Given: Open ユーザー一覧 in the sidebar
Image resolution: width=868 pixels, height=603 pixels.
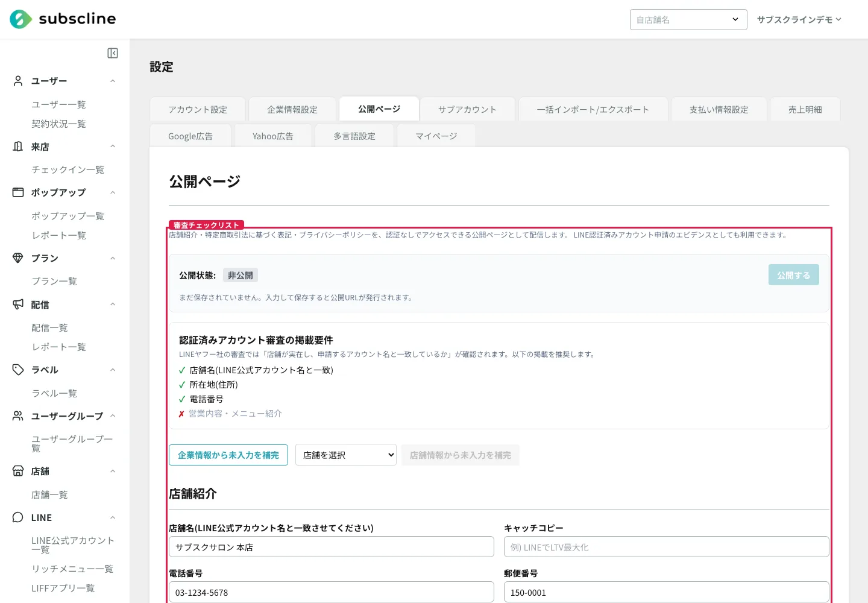Looking at the screenshot, I should tap(58, 104).
